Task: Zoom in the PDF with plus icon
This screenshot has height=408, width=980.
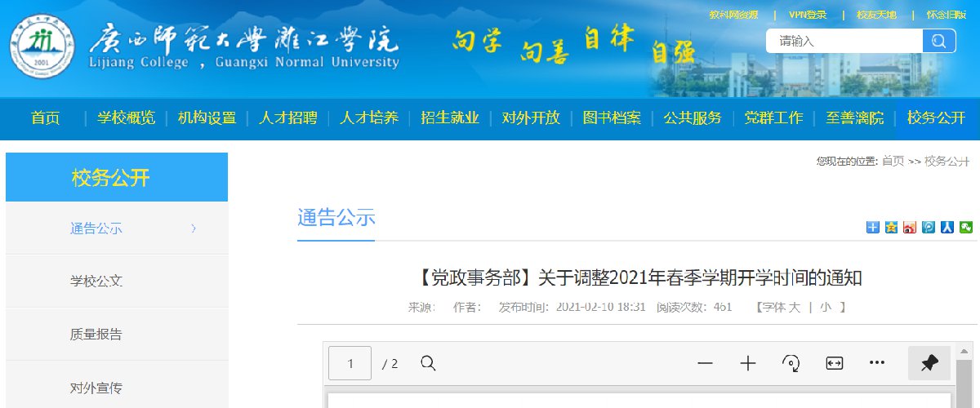Action: [x=748, y=363]
